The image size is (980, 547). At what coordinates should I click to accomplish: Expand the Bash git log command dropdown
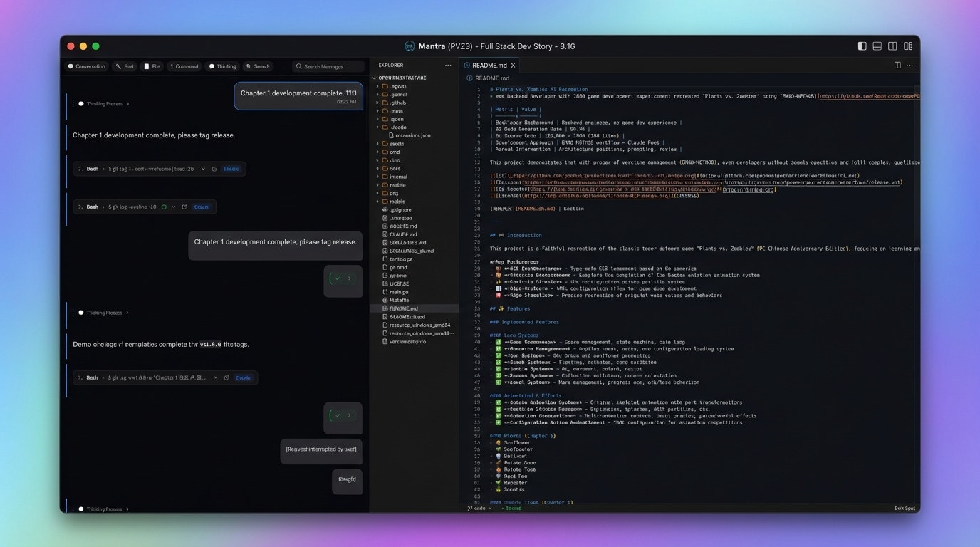tap(174, 207)
